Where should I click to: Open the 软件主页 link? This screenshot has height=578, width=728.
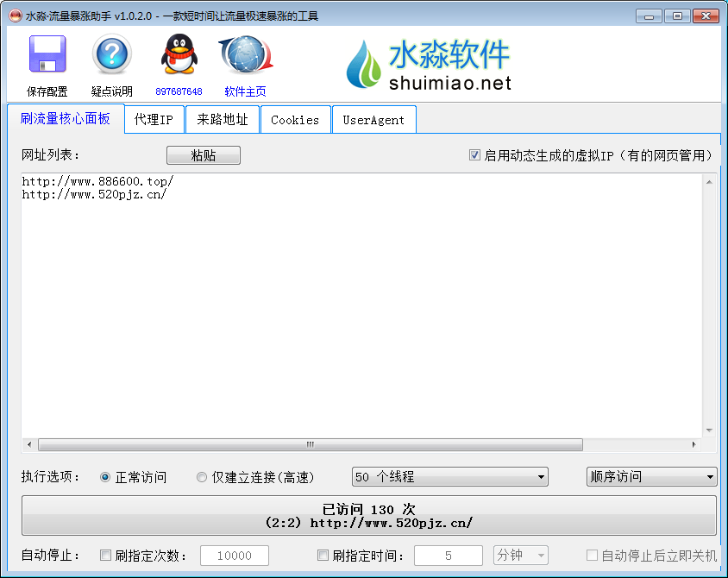click(x=245, y=91)
